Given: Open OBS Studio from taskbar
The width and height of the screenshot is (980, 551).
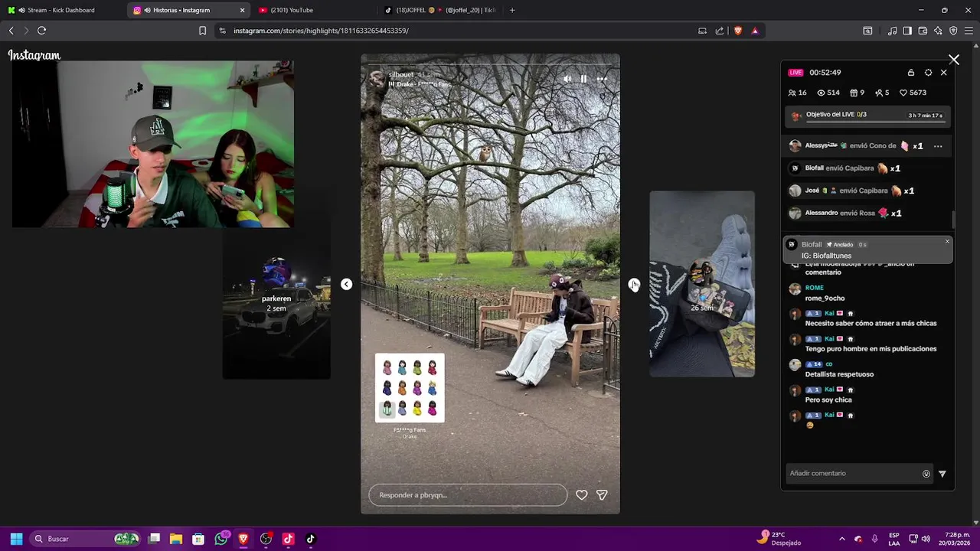Looking at the screenshot, I should tap(266, 539).
